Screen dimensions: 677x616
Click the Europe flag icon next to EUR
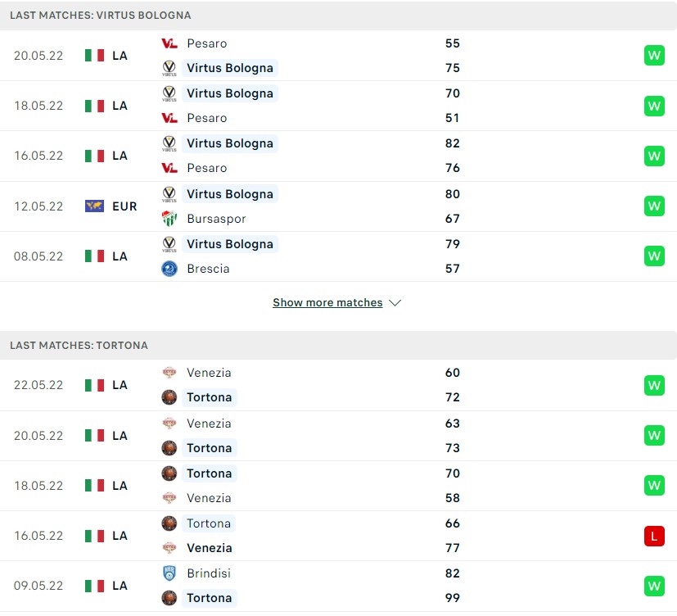click(x=95, y=206)
